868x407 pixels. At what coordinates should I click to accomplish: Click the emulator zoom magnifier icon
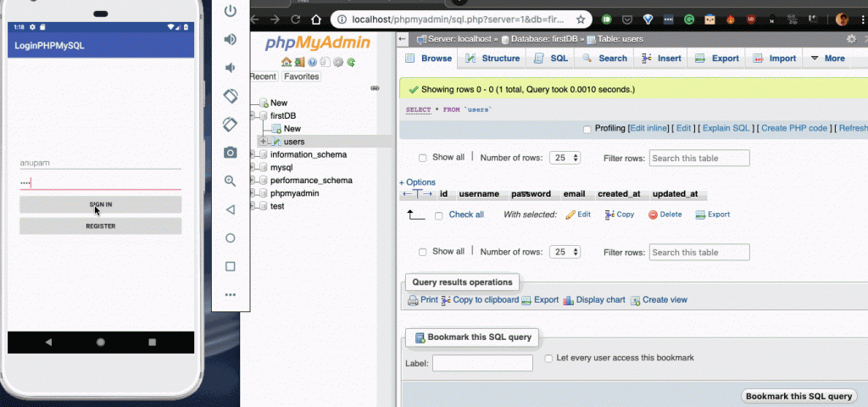tap(231, 181)
